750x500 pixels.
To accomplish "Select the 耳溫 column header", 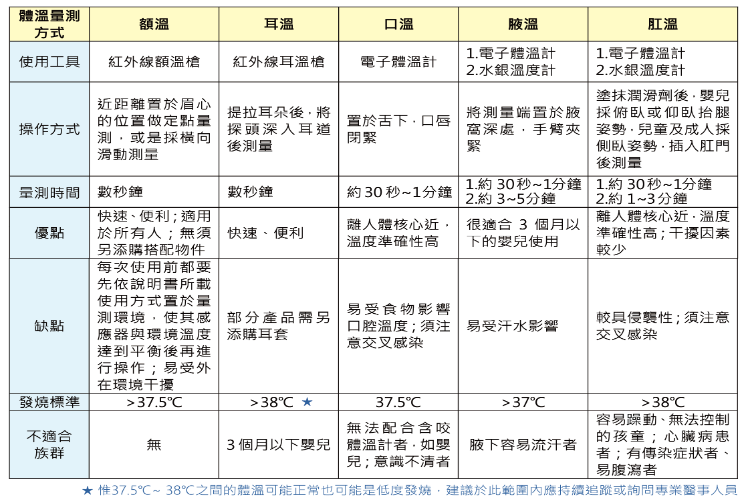I will coord(279,24).
